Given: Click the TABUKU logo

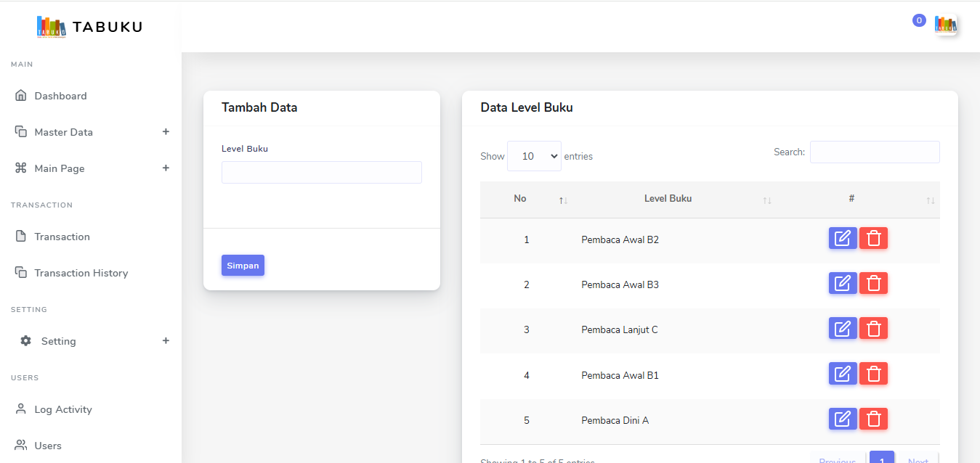Looking at the screenshot, I should tap(89, 27).
